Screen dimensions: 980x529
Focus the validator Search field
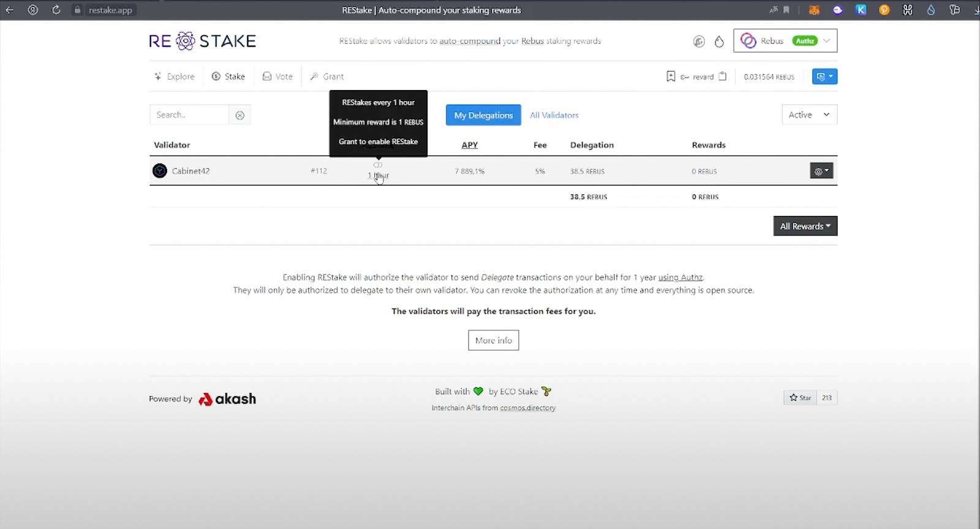[189, 115]
